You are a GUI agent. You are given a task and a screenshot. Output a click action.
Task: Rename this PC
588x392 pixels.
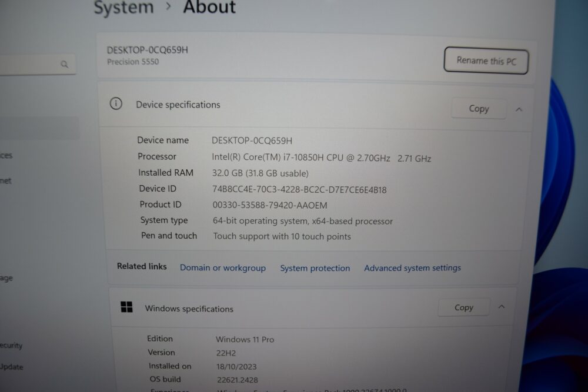point(486,61)
